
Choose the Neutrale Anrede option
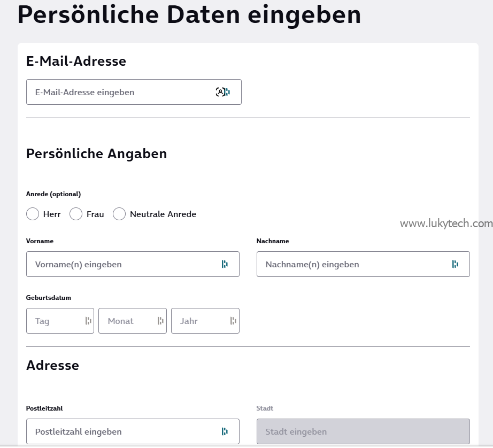(120, 214)
